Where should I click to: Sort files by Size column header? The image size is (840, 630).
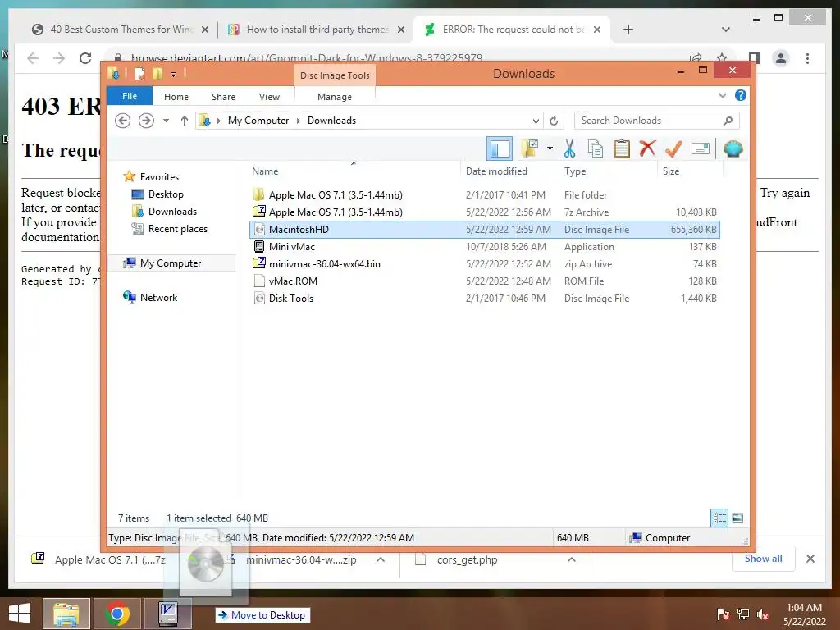[690, 171]
